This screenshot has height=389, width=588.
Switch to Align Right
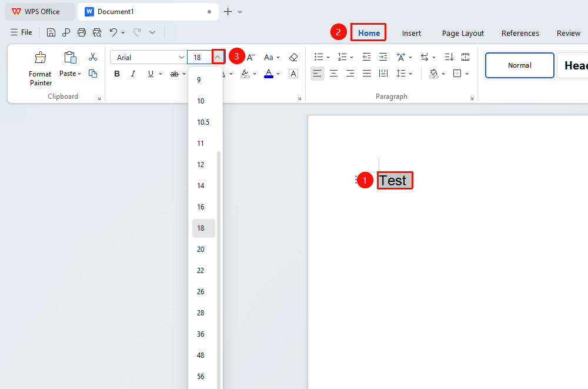click(x=350, y=73)
